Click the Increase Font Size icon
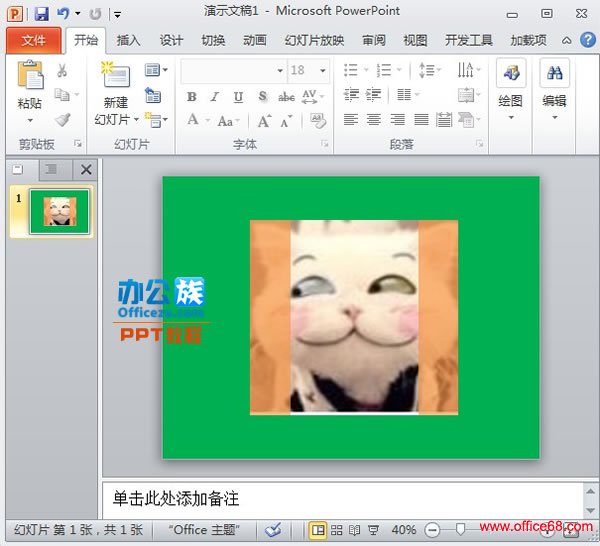 click(264, 121)
